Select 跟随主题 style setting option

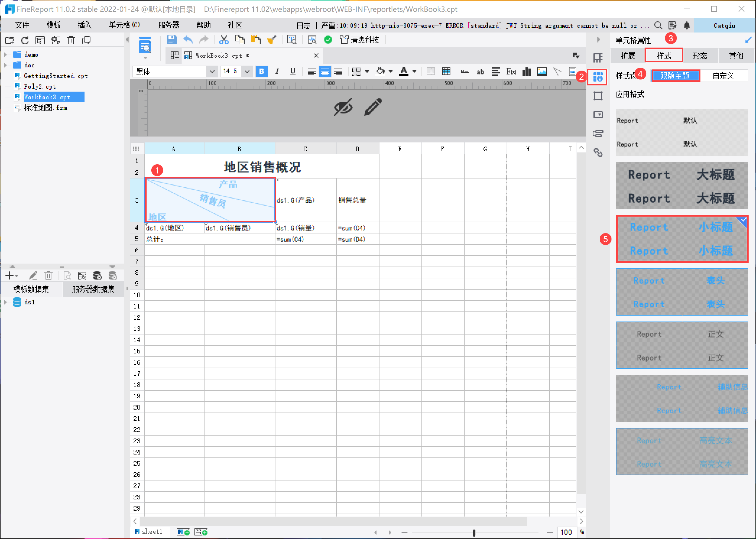pos(675,76)
